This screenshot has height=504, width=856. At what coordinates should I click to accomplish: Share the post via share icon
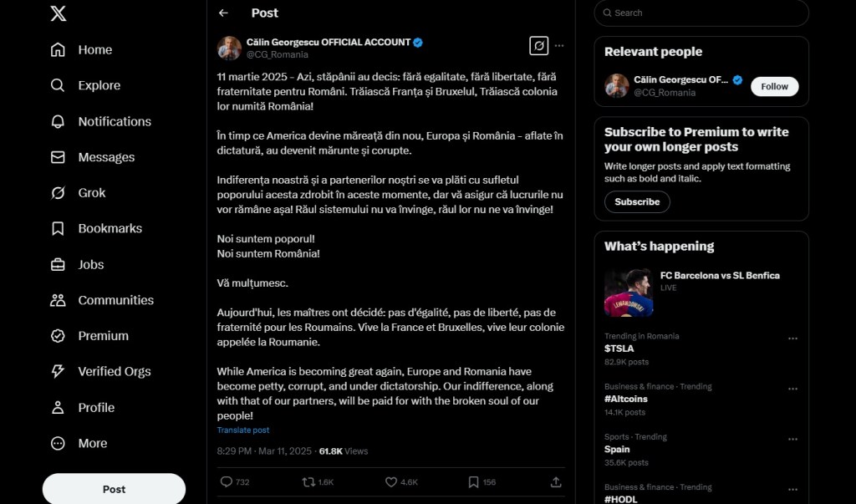point(556,482)
